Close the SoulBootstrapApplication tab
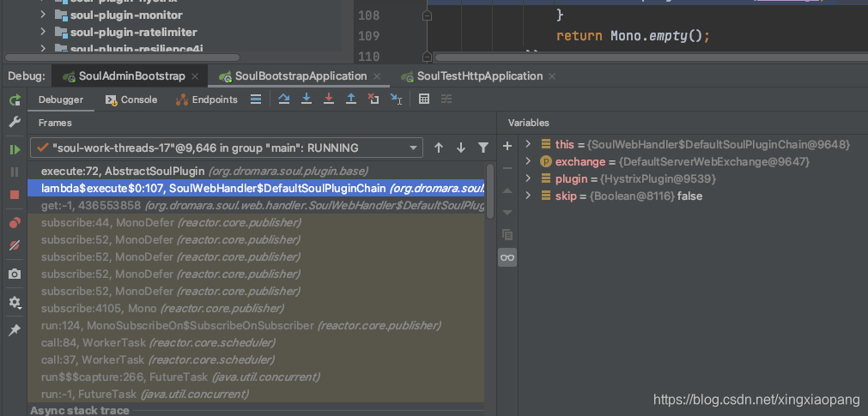The height and width of the screenshot is (416, 868). [377, 76]
